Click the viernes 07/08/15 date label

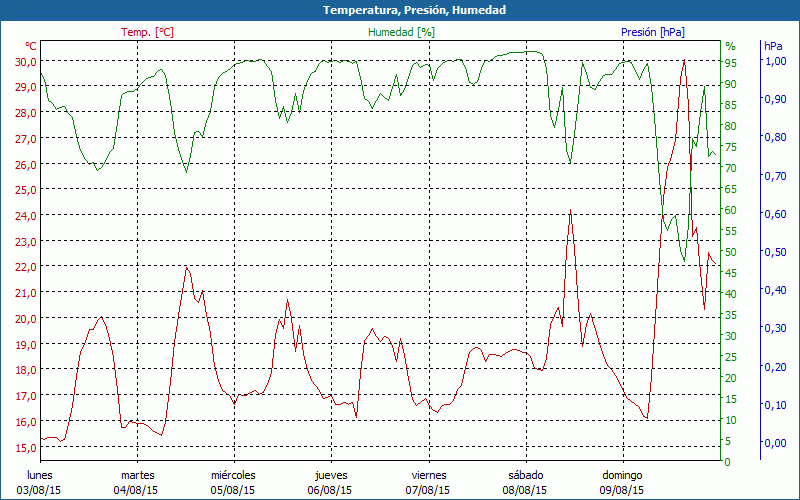tap(428, 483)
